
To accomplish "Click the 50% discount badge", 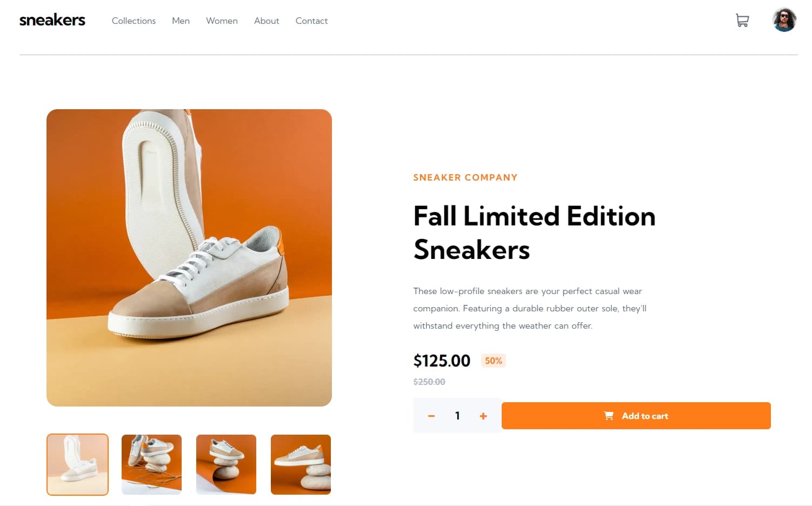I will (x=493, y=361).
